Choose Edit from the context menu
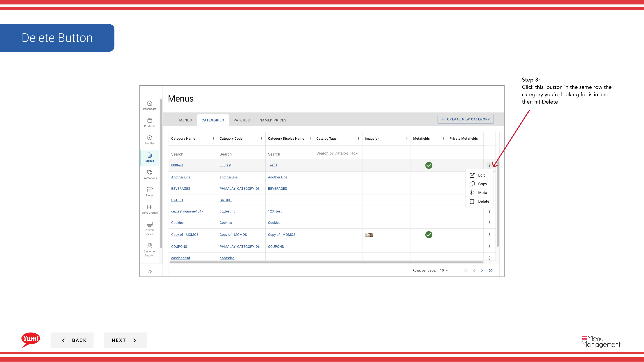This screenshot has width=644, height=362. tap(479, 175)
